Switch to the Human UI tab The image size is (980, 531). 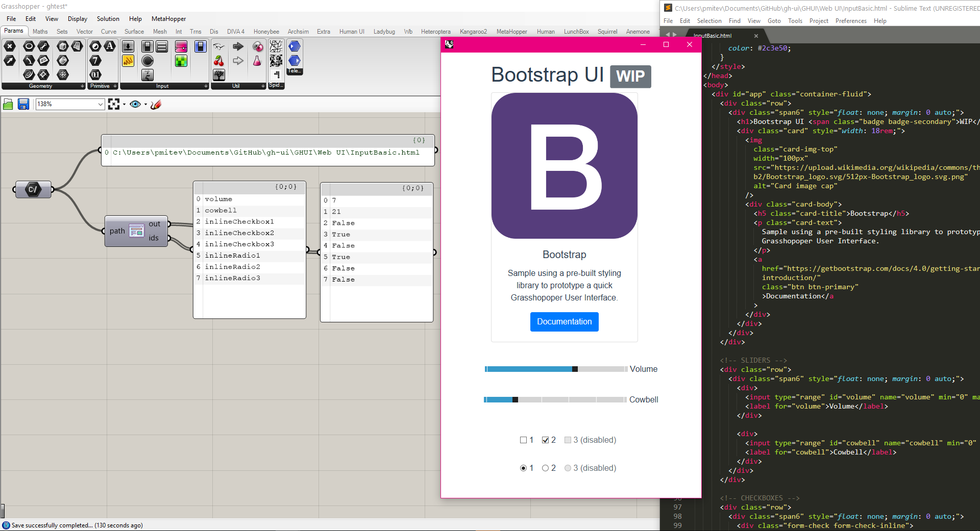352,32
